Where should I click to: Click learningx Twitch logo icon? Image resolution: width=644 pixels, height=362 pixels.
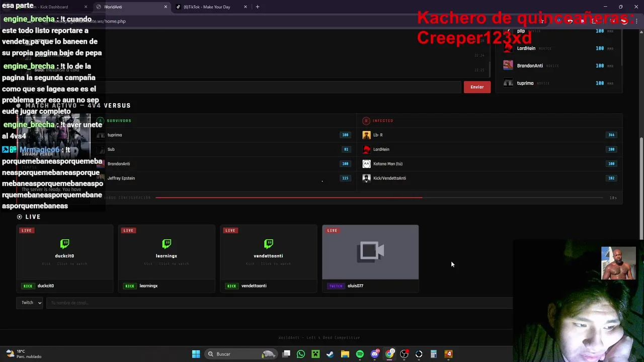[x=167, y=244]
